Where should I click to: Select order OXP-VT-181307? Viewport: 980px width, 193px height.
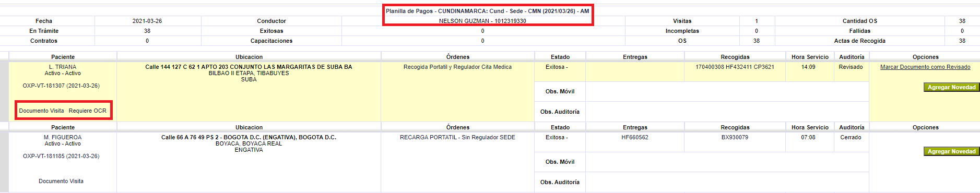(61, 86)
